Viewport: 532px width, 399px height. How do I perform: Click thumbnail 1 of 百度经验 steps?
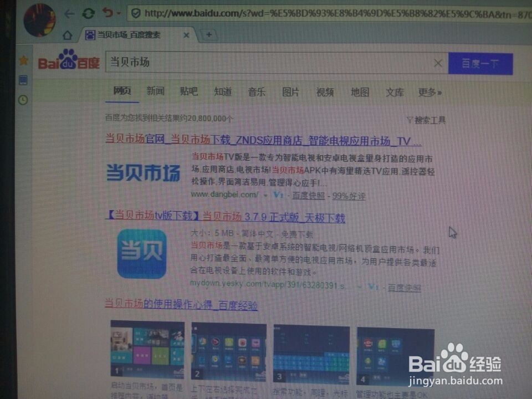click(x=147, y=350)
